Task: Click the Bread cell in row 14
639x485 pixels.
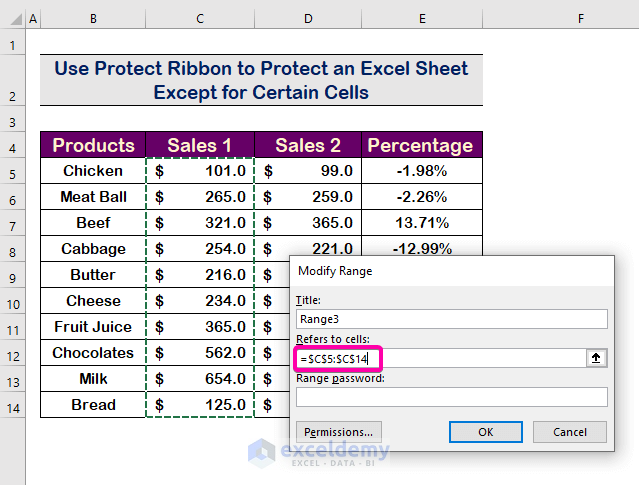Action: 93,405
